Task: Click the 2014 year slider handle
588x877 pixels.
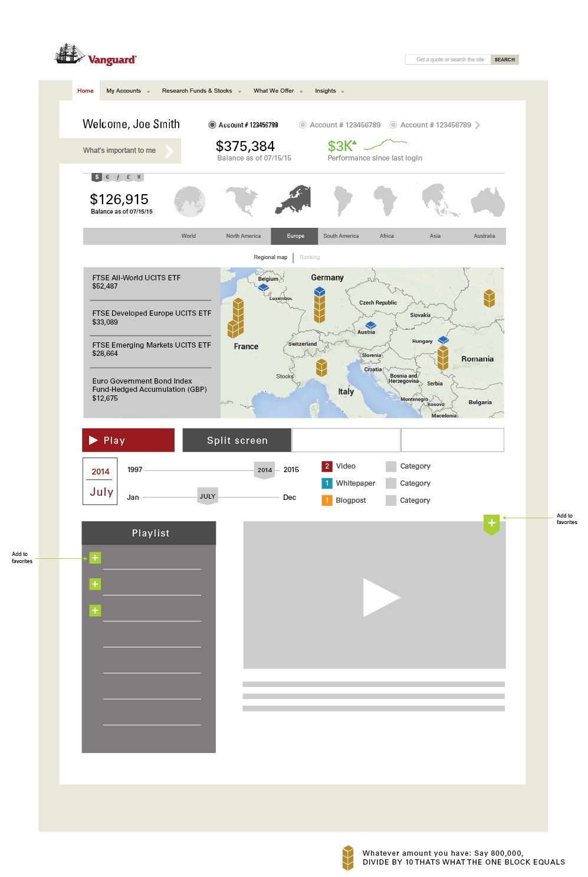Action: tap(265, 470)
